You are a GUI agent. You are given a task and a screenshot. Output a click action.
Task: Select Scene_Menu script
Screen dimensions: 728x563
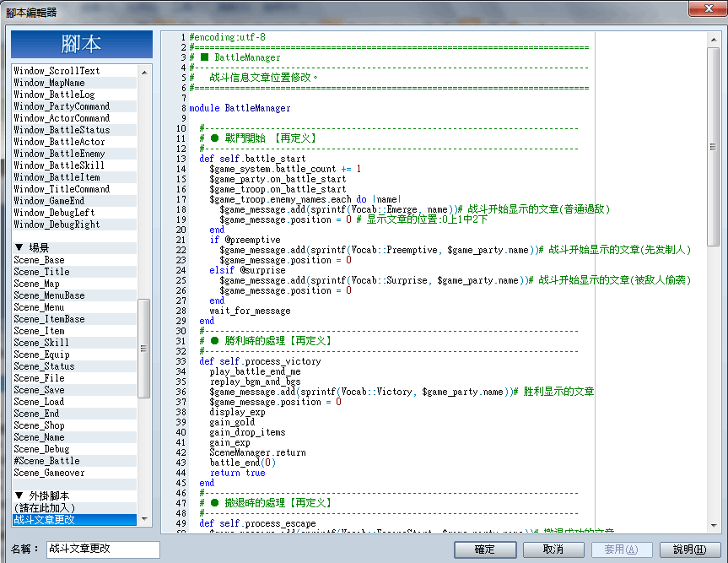click(x=74, y=307)
